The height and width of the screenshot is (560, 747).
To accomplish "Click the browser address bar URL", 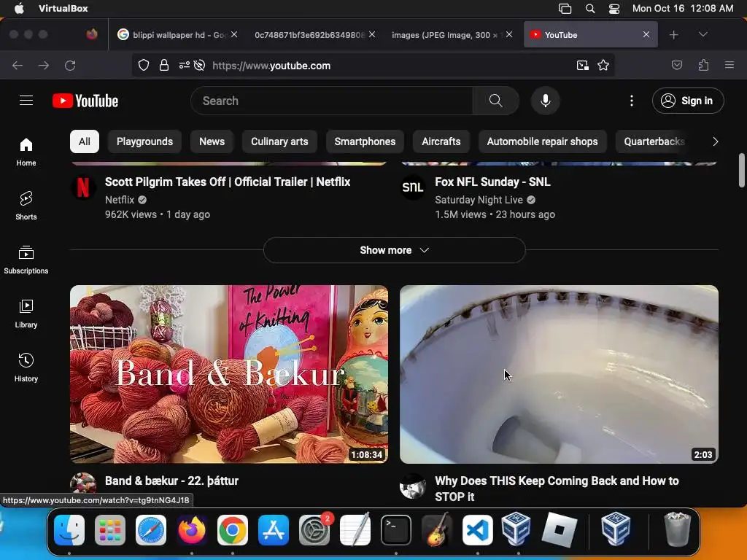I will pos(271,66).
